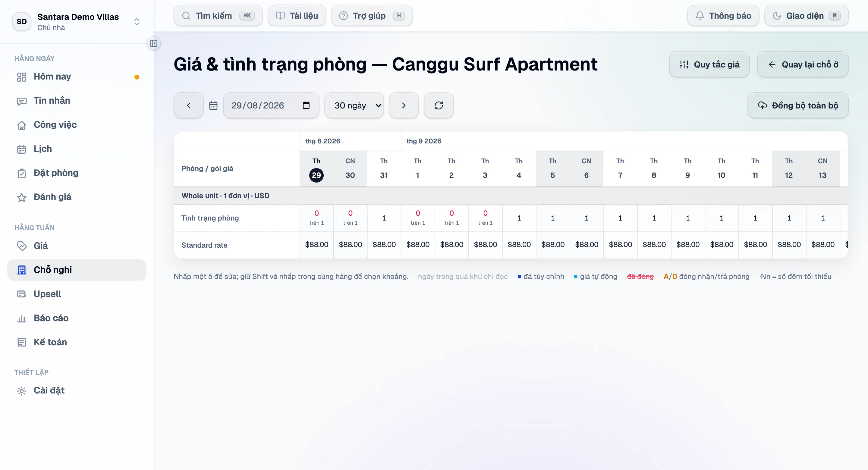868x470 pixels.
Task: Click availability cell for September 3
Action: tap(486, 218)
